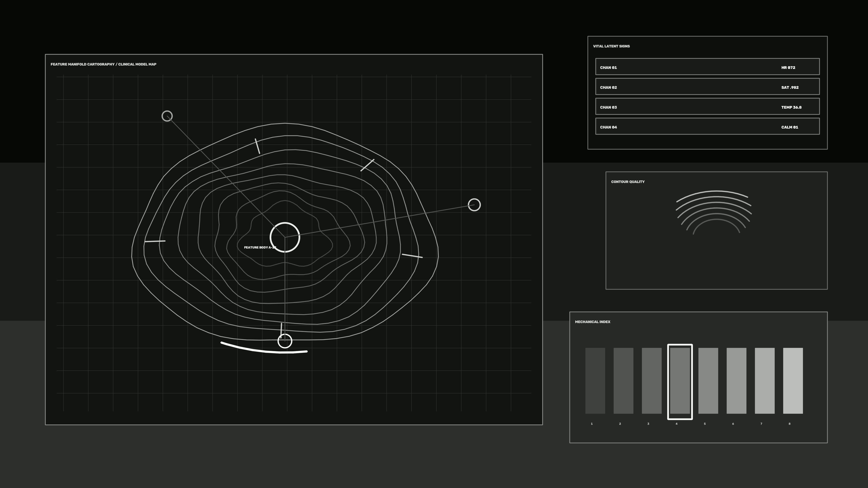
Task: Pick the lightest swatch 8
Action: point(793,380)
